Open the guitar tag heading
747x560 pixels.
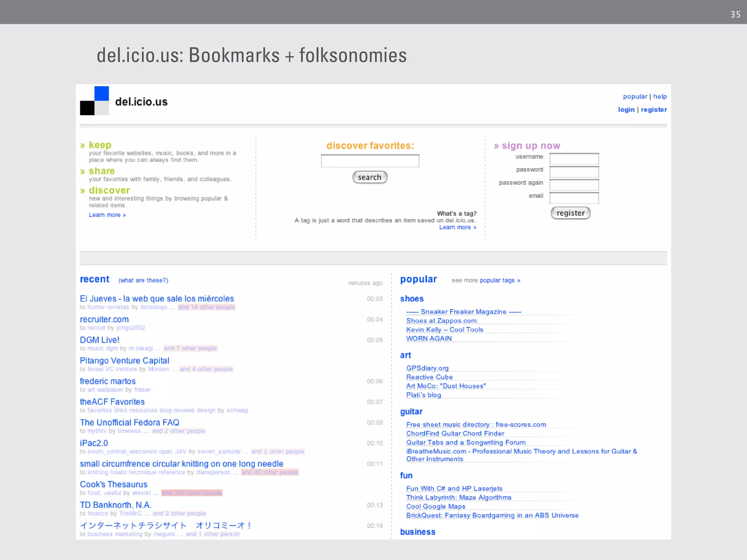point(411,412)
